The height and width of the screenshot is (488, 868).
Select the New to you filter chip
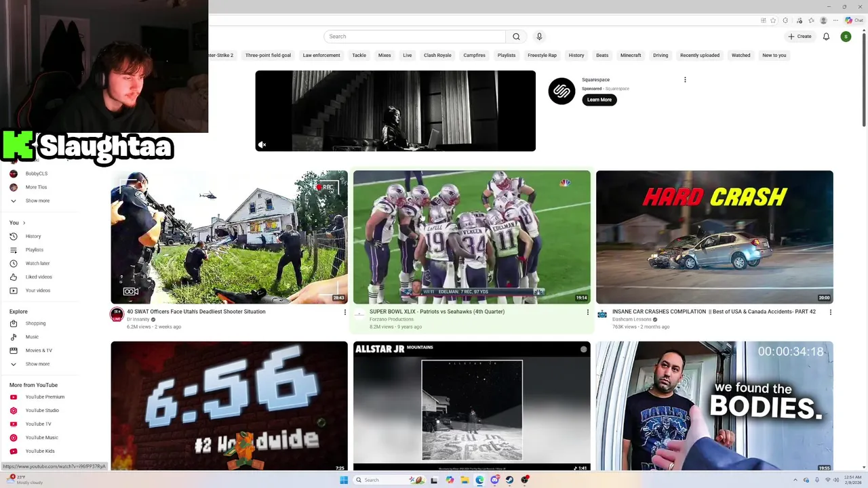[x=774, y=56]
